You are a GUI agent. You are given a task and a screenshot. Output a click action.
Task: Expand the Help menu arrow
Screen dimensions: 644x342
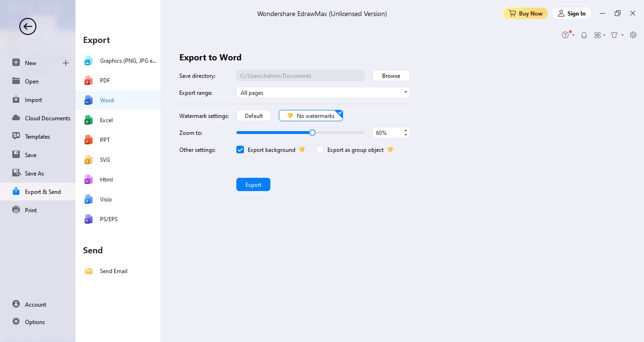click(x=573, y=35)
